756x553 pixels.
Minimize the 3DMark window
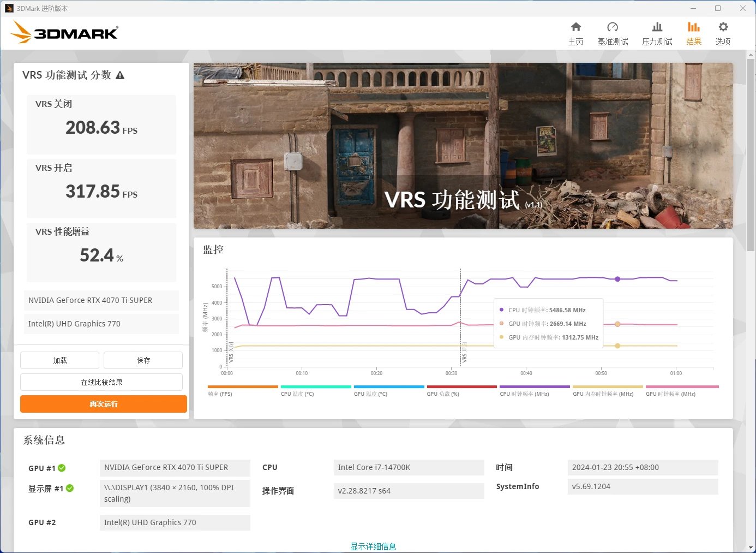(693, 8)
